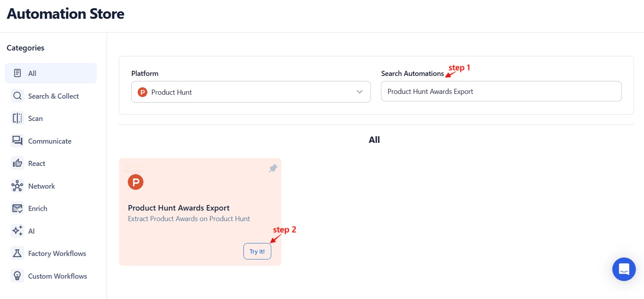This screenshot has height=299, width=644.
Task: Click the Enrich envelope icon
Action: (17, 208)
